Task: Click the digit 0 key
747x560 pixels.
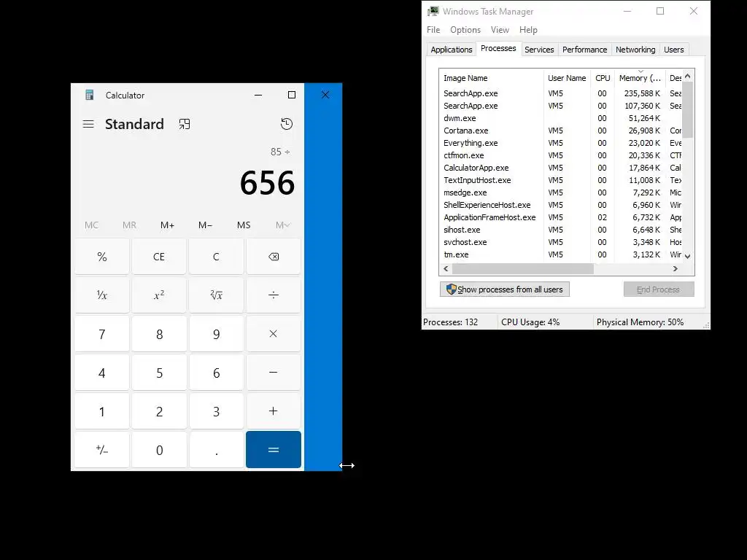Action: coord(159,449)
